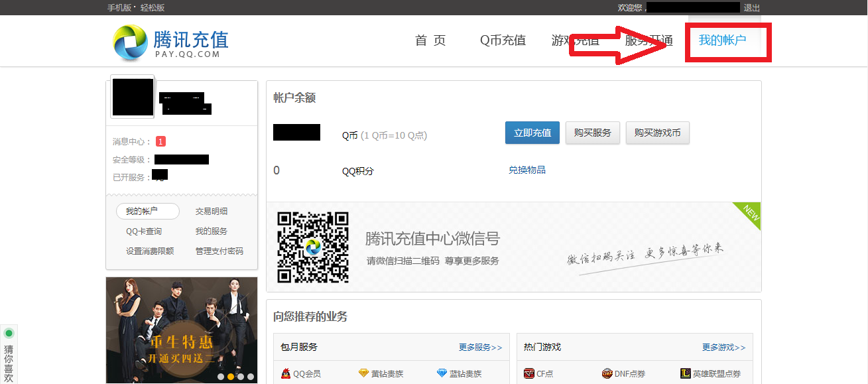Image resolution: width=868 pixels, height=384 pixels.
Task: Open 管理支付密码 in the sidebar
Action: (219, 251)
